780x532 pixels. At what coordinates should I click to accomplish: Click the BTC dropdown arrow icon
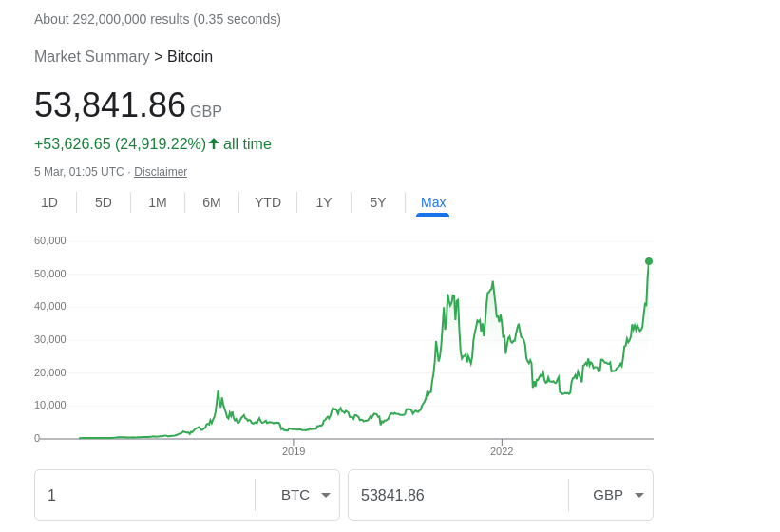coord(326,495)
